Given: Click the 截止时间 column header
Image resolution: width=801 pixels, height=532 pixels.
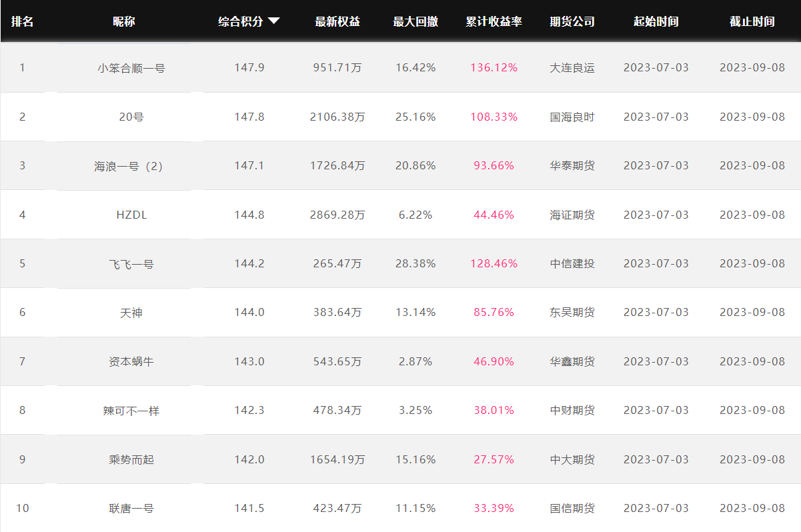Looking at the screenshot, I should tap(752, 21).
